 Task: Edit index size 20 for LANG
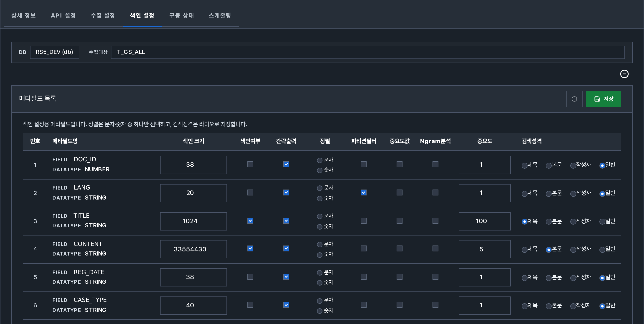point(193,193)
